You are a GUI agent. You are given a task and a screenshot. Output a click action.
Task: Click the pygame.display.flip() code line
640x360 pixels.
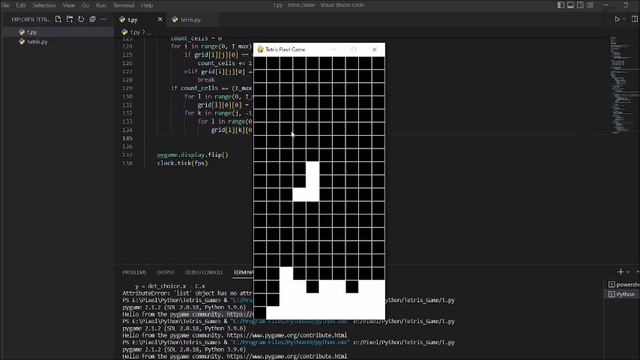click(x=193, y=155)
